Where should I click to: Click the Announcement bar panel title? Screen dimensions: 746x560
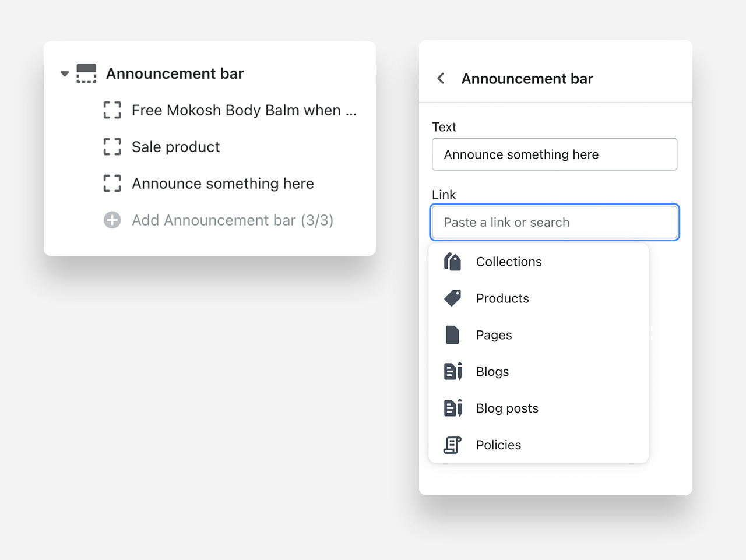[x=527, y=79]
